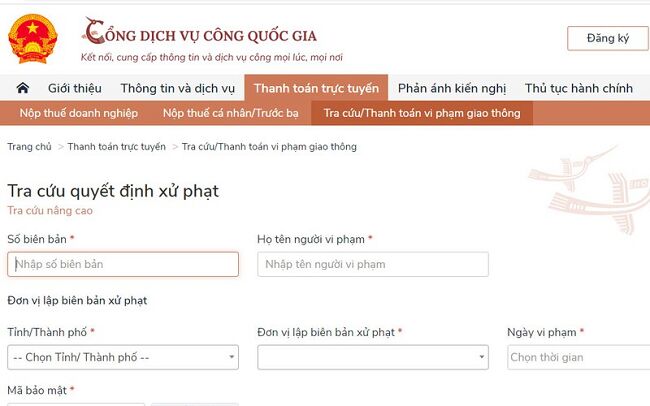The height and width of the screenshot is (406, 650).
Task: Click the Đăng ký button
Action: [608, 38]
